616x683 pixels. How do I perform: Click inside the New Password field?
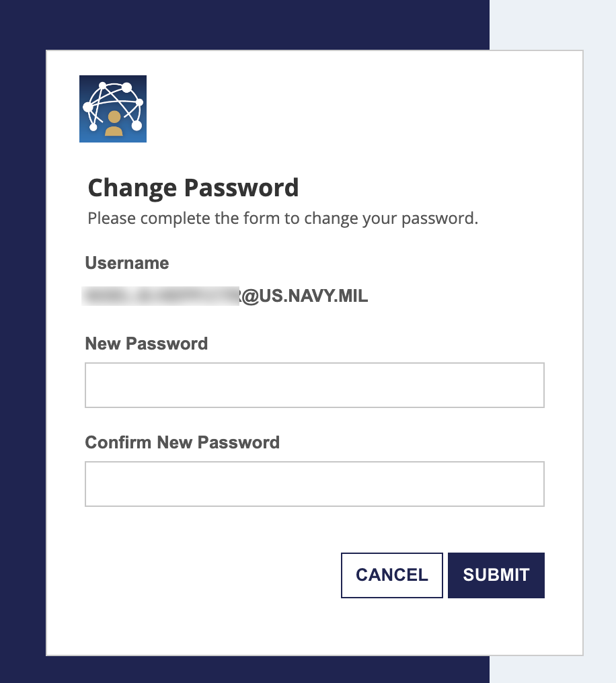[x=314, y=385]
